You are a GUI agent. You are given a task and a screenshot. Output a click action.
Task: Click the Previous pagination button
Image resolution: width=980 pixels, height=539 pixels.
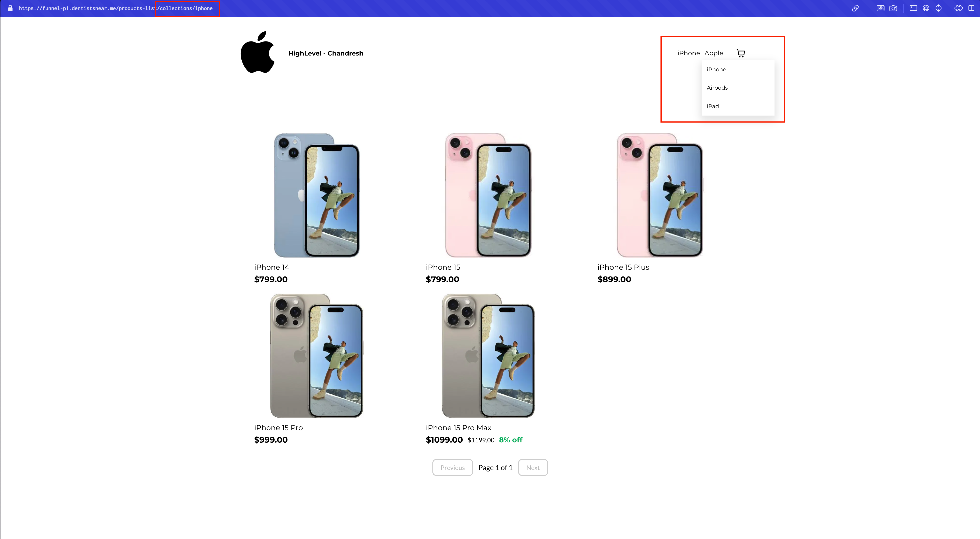(x=452, y=467)
